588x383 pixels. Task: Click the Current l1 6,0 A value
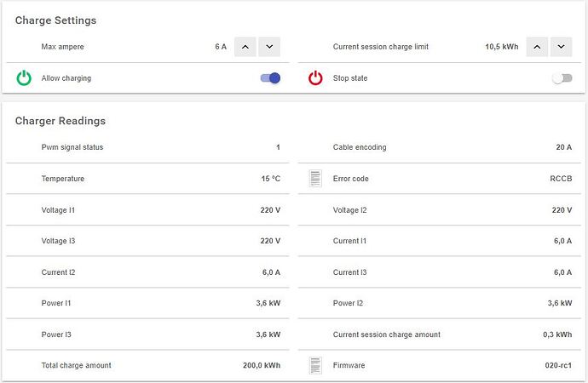[563, 241]
